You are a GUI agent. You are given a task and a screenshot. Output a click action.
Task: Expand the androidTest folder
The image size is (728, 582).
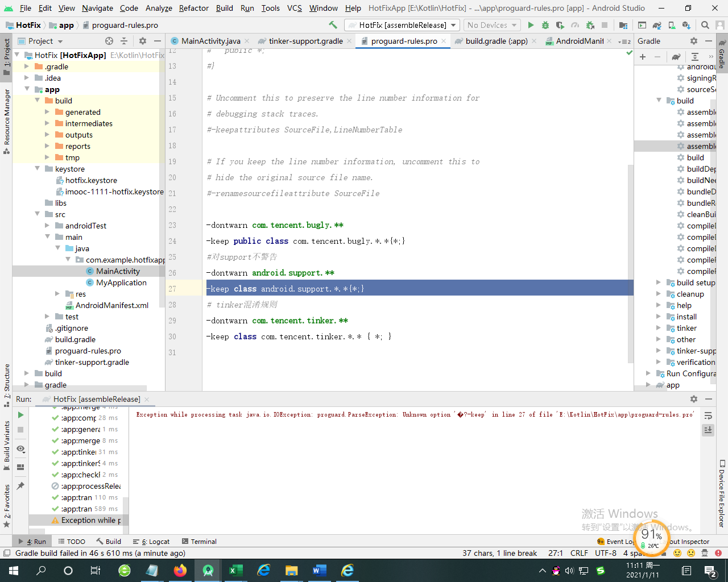click(47, 226)
